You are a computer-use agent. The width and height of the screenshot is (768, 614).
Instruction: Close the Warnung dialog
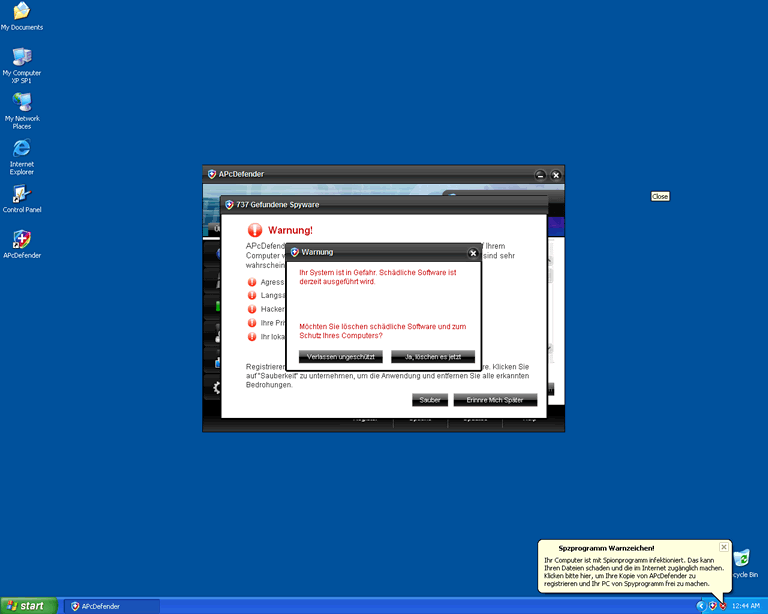473,253
